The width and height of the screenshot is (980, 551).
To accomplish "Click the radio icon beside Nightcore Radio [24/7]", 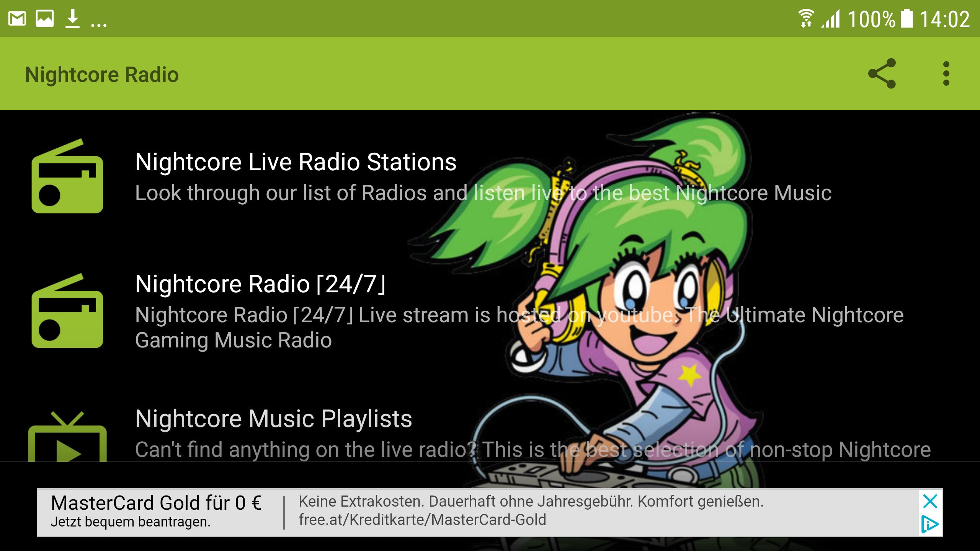I will pos(67,311).
